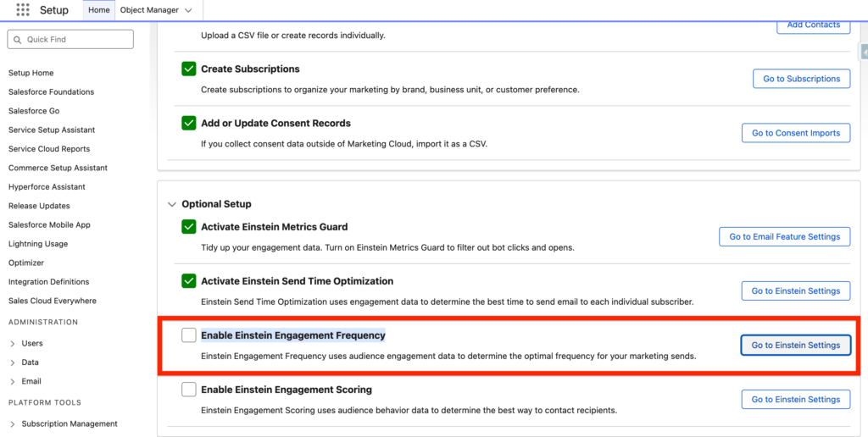Screen dimensions: 868x437
Task: Toggle the Add or Update Consent Records checkbox
Action: pos(188,123)
